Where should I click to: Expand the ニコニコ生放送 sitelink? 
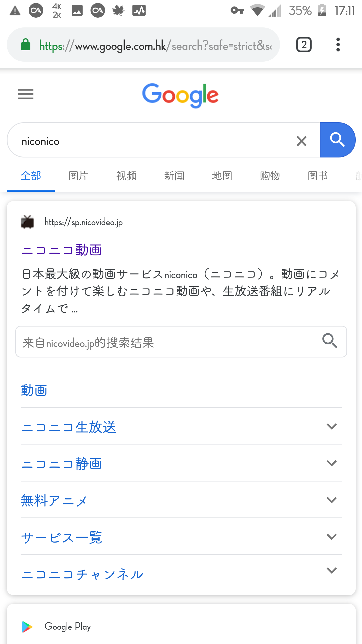click(332, 426)
